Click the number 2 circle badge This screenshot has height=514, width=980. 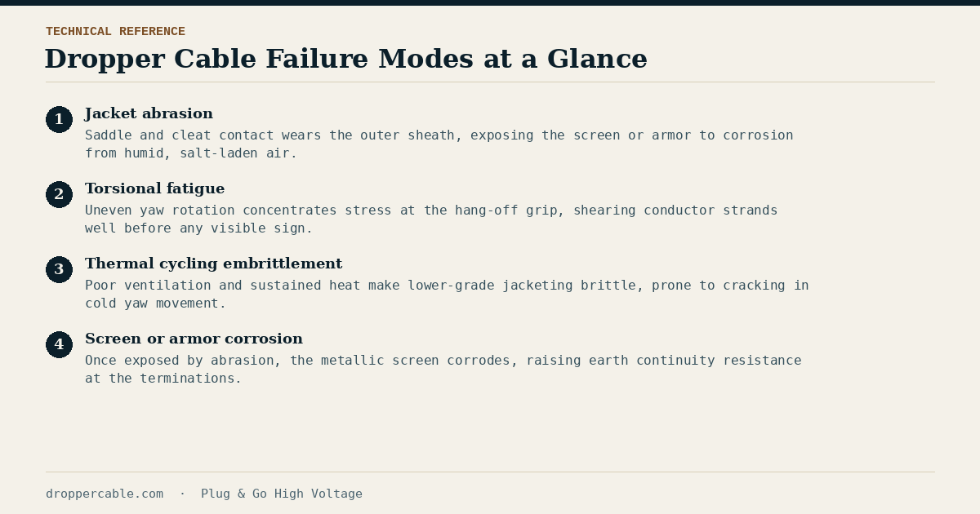[x=59, y=195]
